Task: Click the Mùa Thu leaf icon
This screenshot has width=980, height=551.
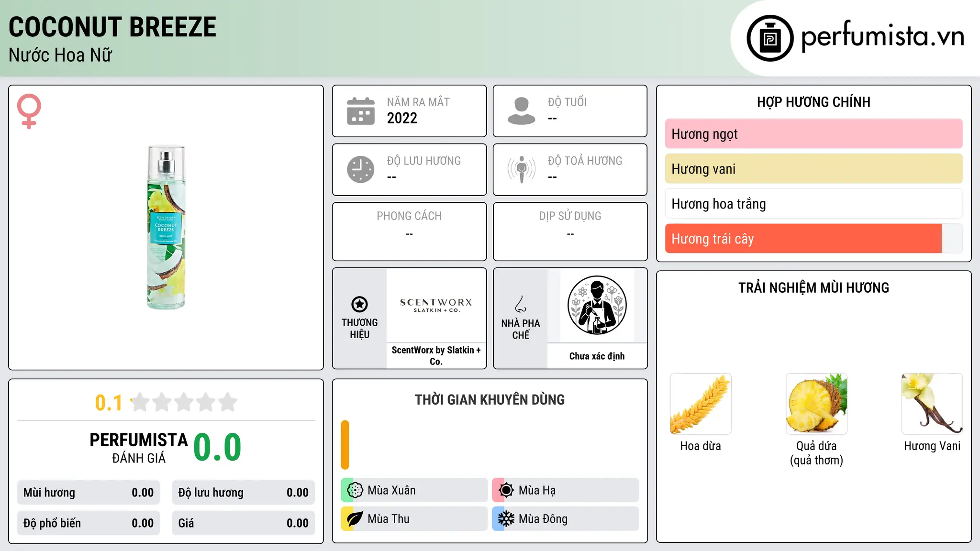Action: (355, 519)
